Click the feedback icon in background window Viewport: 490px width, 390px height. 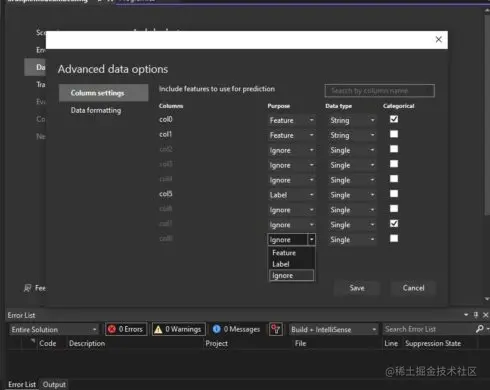pos(28,288)
